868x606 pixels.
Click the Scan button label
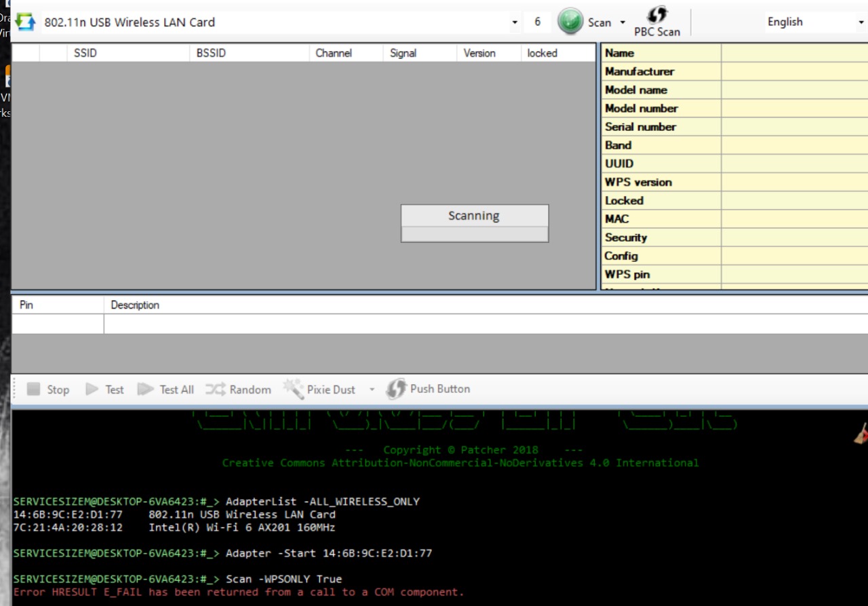[x=599, y=22]
